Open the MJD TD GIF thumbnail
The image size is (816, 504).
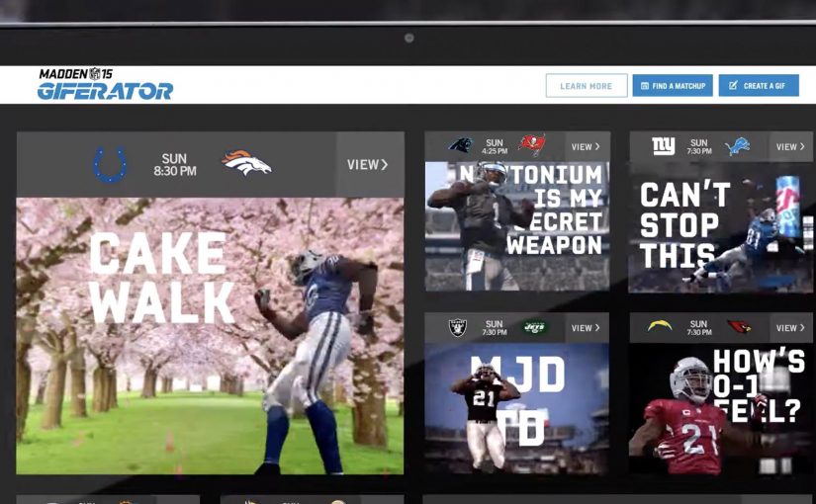click(516, 408)
